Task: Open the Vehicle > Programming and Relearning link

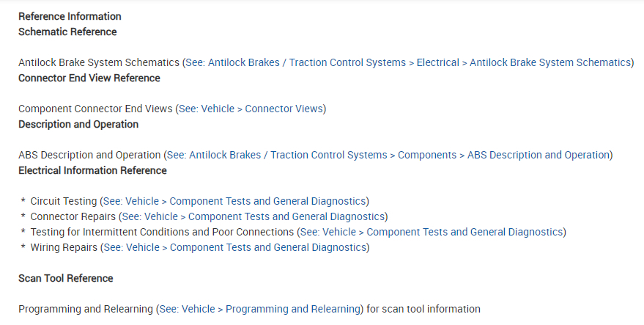Action: pos(259,309)
